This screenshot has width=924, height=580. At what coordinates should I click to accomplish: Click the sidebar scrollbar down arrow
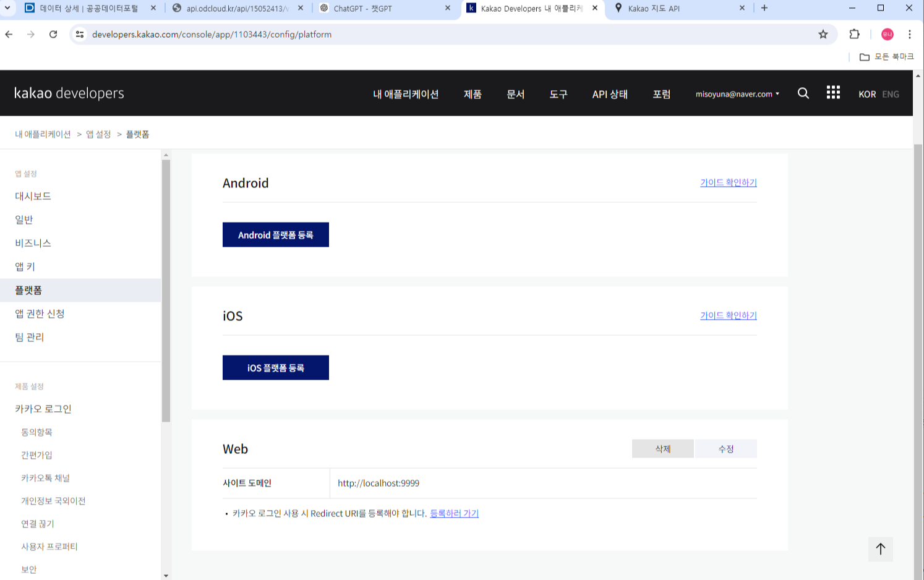coord(166,576)
